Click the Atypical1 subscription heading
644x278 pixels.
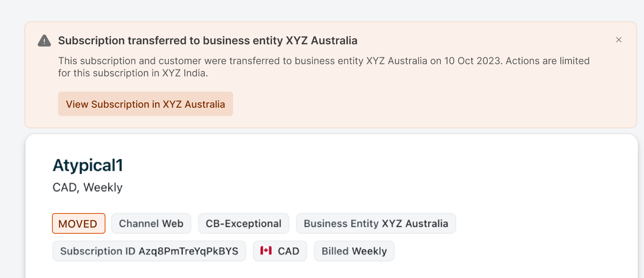pos(88,165)
